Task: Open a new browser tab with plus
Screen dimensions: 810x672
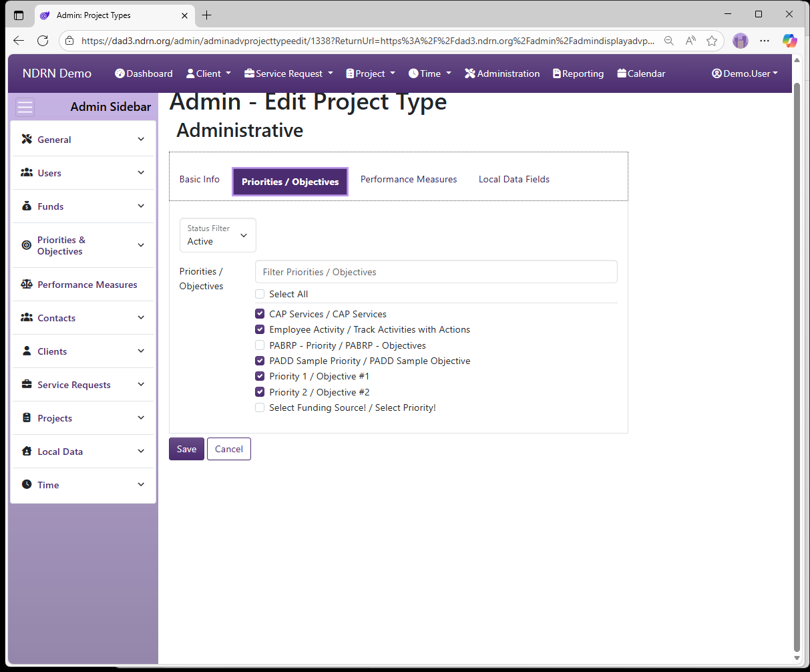Action: tap(207, 15)
